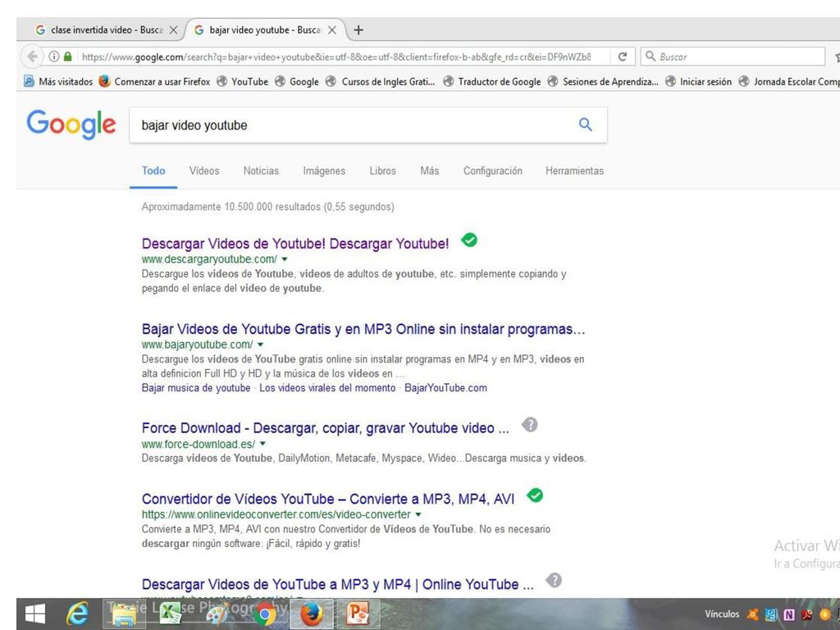The height and width of the screenshot is (630, 840).
Task: Open site identity info icon in address bar
Action: click(x=54, y=57)
